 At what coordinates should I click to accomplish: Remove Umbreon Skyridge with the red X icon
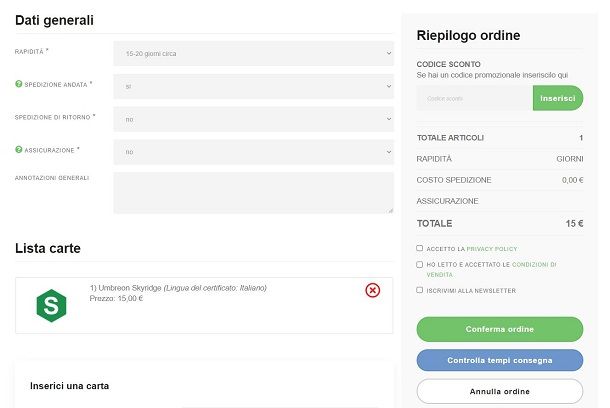(372, 290)
